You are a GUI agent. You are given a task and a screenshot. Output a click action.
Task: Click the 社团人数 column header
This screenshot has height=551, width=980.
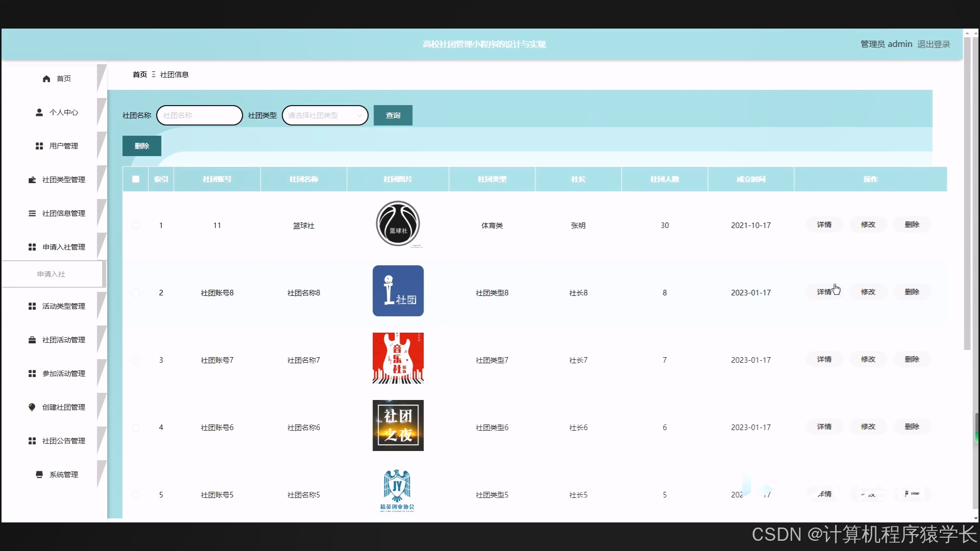click(x=665, y=179)
